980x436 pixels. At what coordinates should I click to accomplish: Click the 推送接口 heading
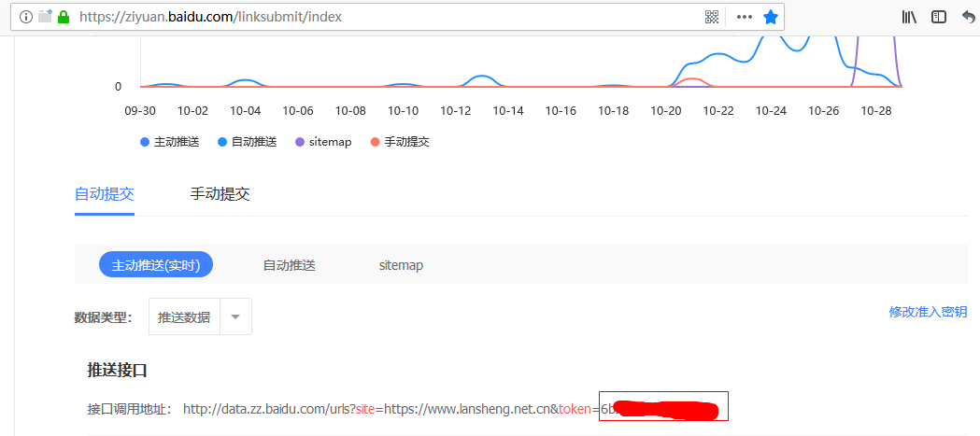pyautogui.click(x=117, y=370)
